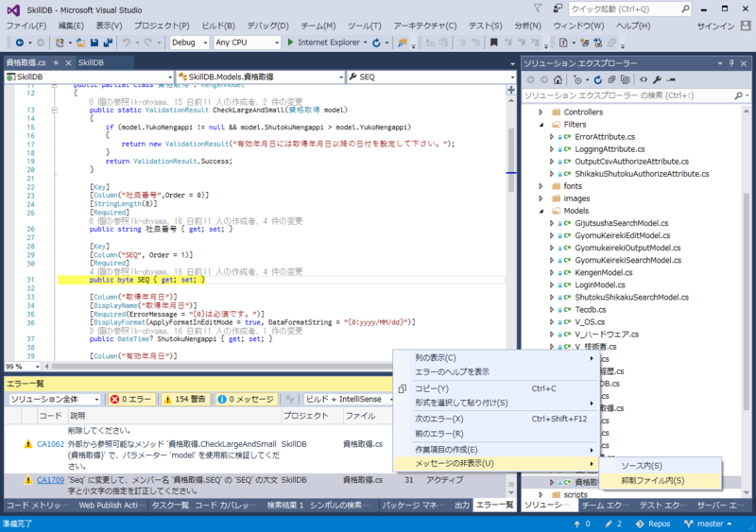
Task: Open the SEQ member dropdown
Action: click(x=432, y=77)
